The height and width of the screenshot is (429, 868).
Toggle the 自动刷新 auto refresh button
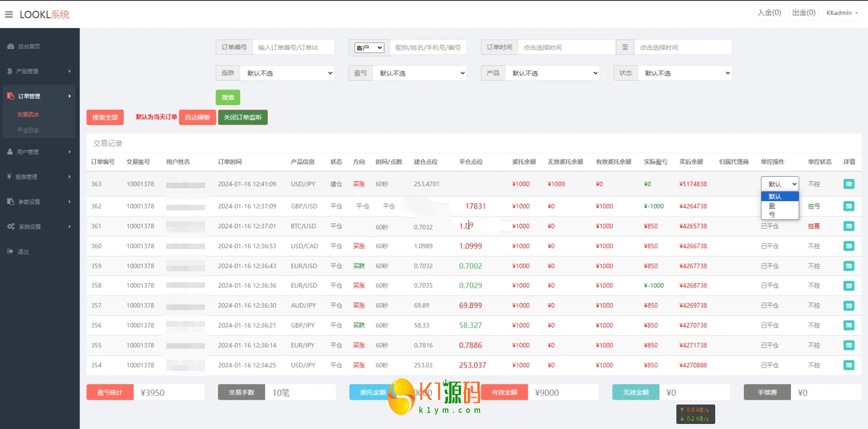197,117
